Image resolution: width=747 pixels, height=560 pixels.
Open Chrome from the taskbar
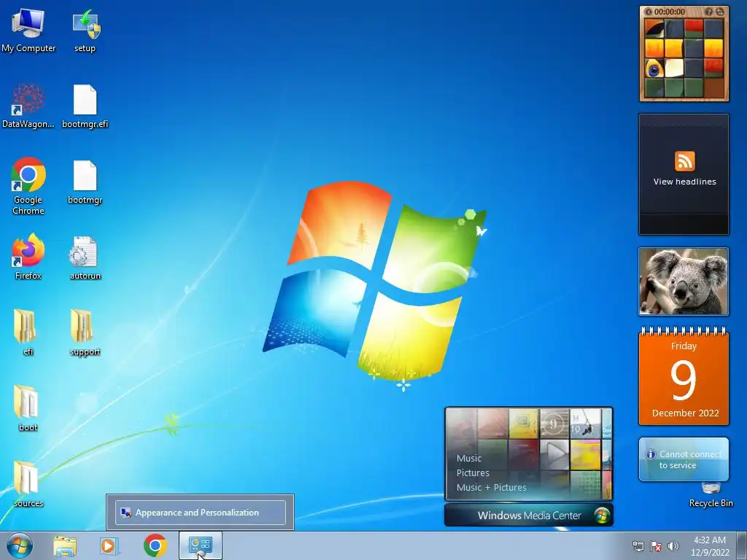tap(155, 545)
